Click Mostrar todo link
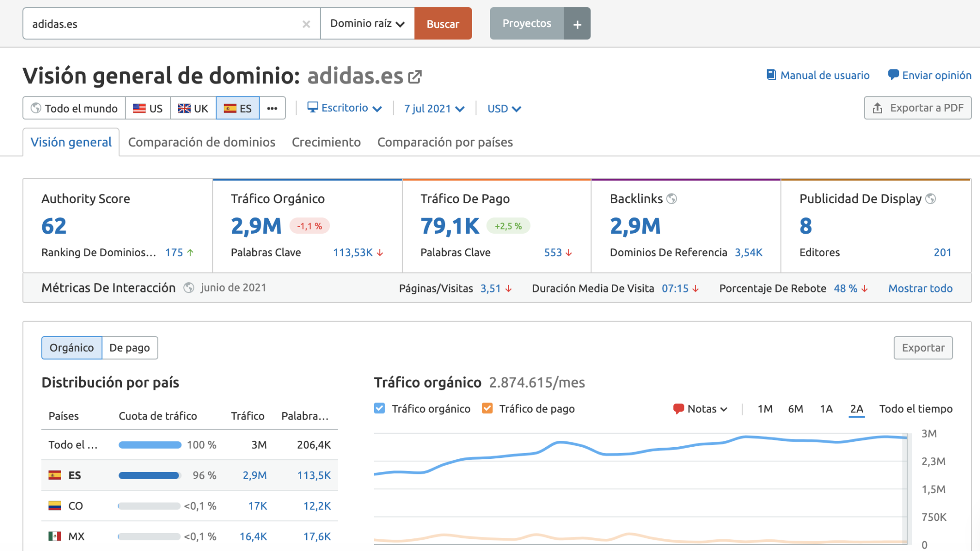The height and width of the screenshot is (551, 980). [x=920, y=288]
